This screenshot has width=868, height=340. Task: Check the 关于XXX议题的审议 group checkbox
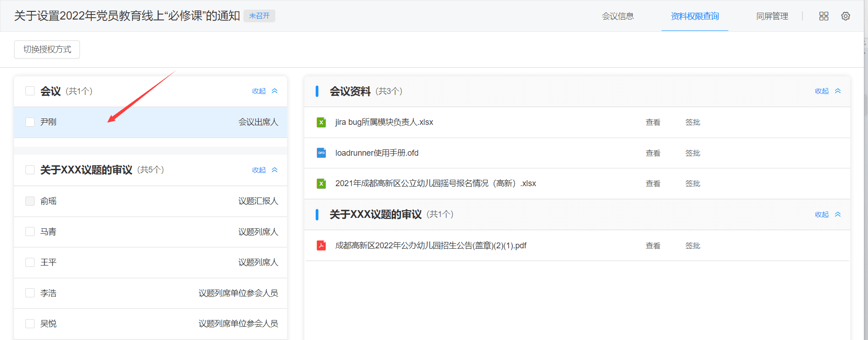point(30,170)
